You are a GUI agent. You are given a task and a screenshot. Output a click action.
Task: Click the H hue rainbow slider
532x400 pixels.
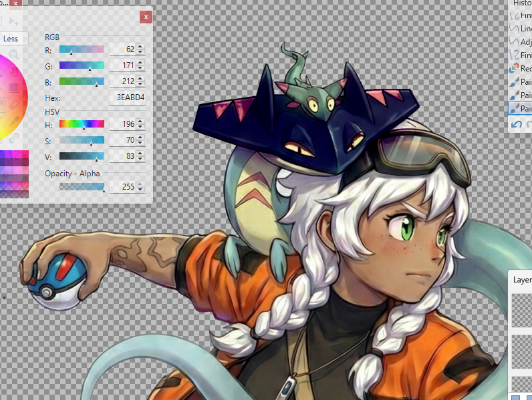(82, 124)
